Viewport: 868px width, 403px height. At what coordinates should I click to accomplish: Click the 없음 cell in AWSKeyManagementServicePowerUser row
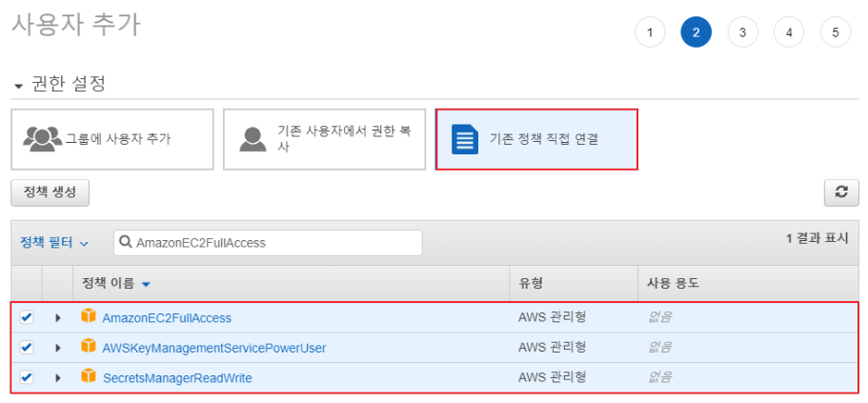pyautogui.click(x=660, y=347)
